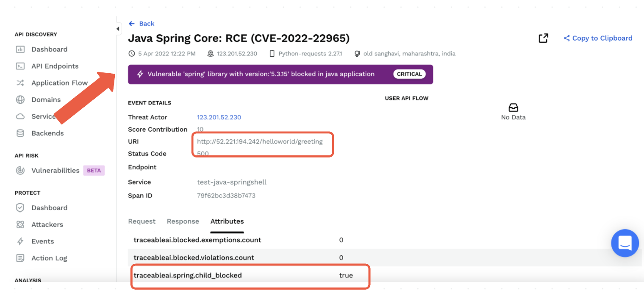Viewport: 644px width, 293px height.
Task: Collapse the left sidebar panel arrow
Action: [x=118, y=29]
